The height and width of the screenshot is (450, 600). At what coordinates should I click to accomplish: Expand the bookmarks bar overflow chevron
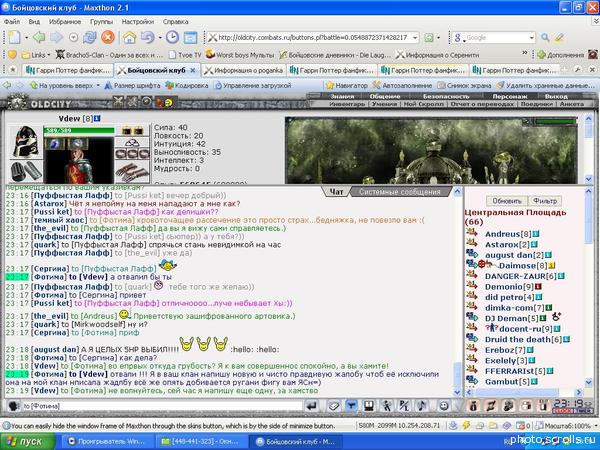pos(525,54)
